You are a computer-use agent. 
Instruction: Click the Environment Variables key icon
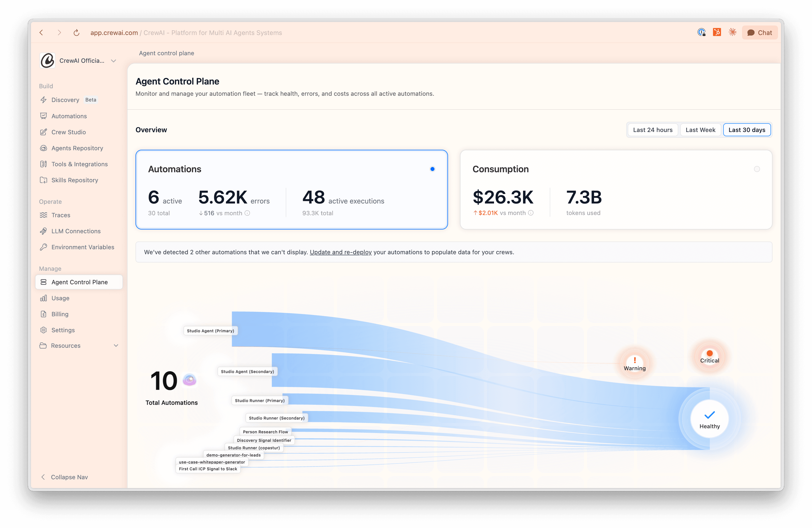43,247
